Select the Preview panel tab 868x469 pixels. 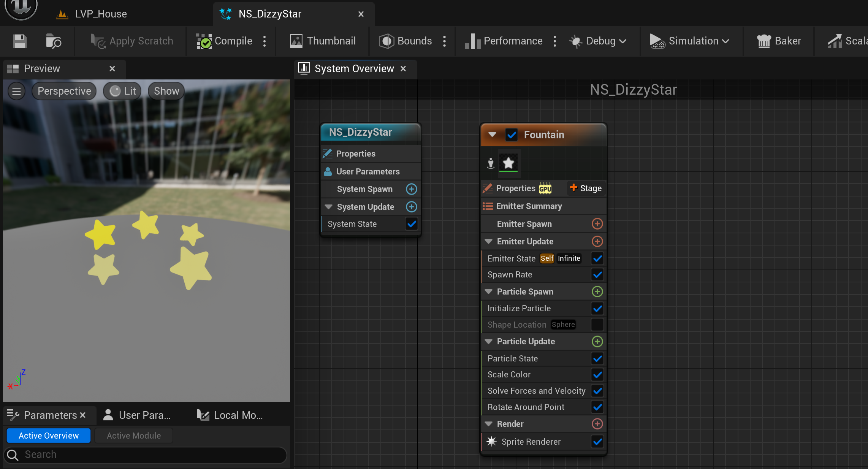tap(42, 68)
